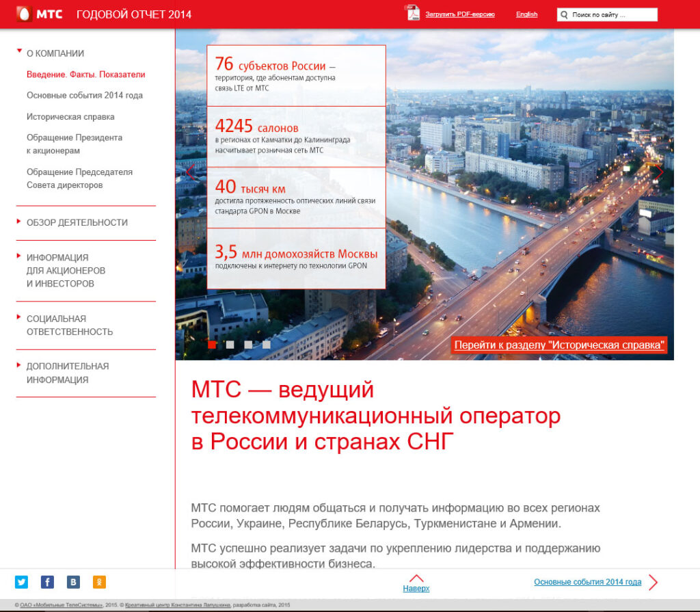Expand СОЦИАЛЬНАЯ ОТВЕТСТВЕННОСТЬ section arrow

click(18, 317)
